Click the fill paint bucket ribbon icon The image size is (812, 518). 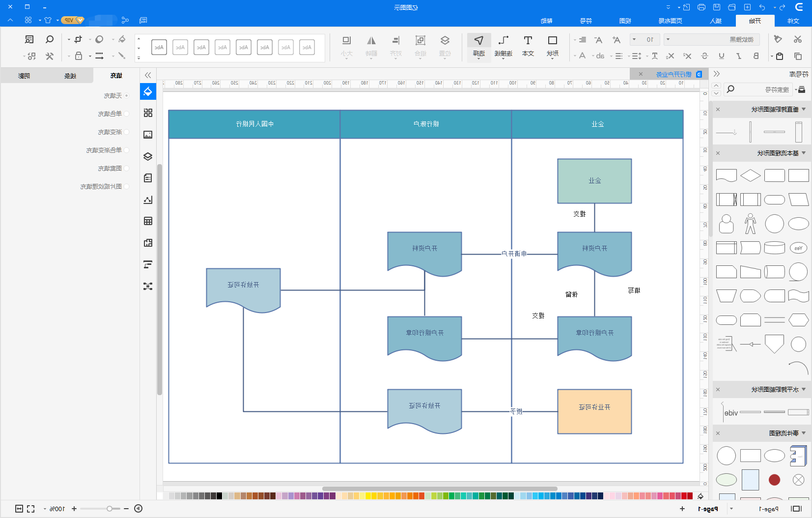[122, 39]
